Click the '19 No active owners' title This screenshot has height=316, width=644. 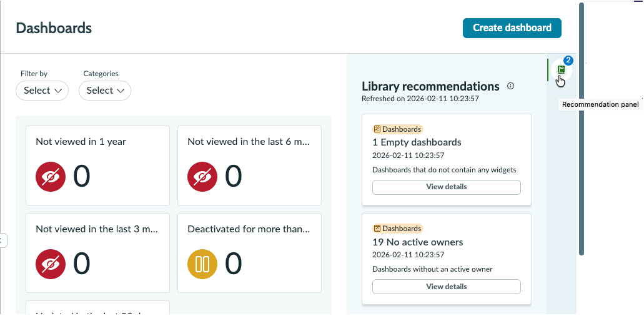tap(418, 242)
